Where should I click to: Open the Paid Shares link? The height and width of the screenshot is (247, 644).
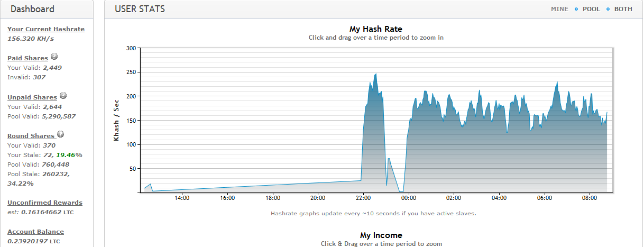27,58
